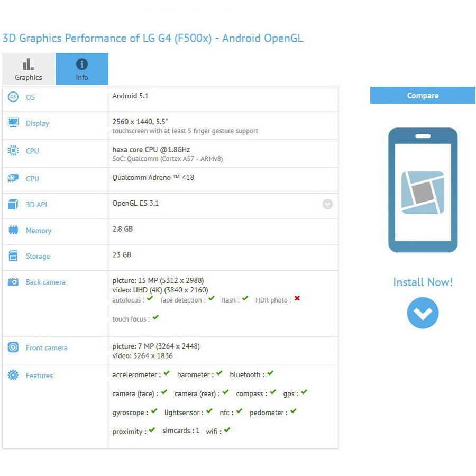This screenshot has height=476, width=476.
Task: Click the Qualcomm Adreno 418 text
Action: [x=153, y=178]
